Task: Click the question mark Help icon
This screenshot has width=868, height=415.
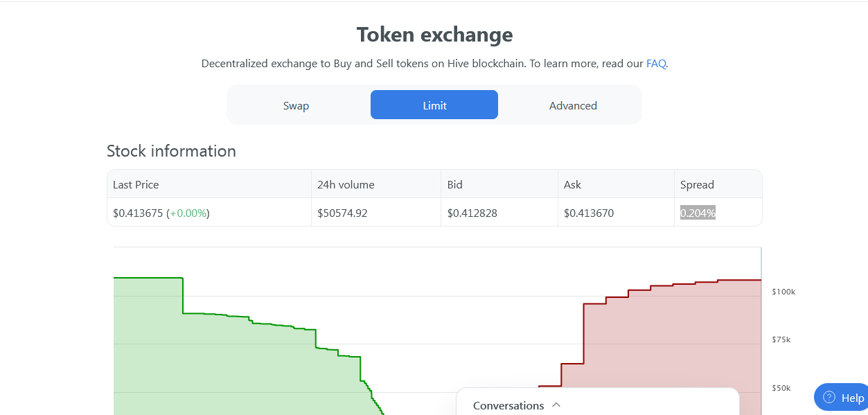Action: (x=829, y=397)
